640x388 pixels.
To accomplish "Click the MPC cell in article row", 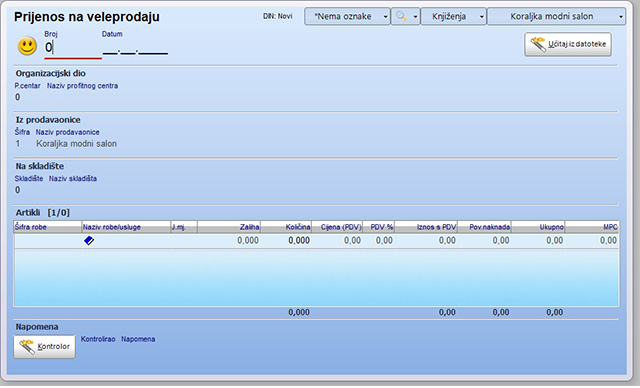I will [x=592, y=241].
